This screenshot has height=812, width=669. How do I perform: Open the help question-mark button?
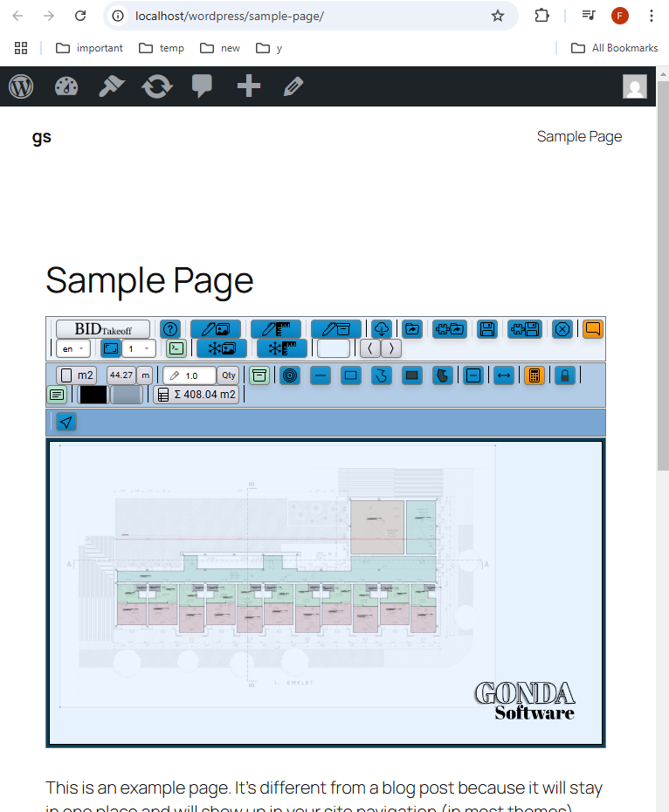[170, 329]
